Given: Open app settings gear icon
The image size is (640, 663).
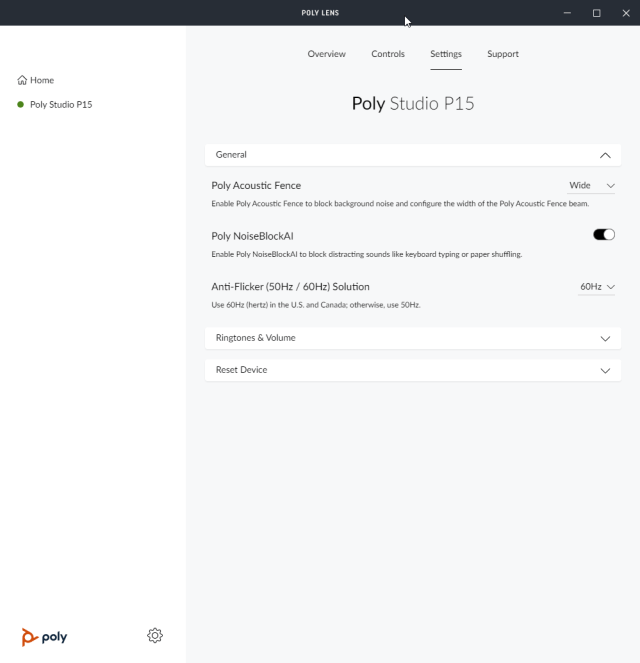Looking at the screenshot, I should tap(155, 636).
